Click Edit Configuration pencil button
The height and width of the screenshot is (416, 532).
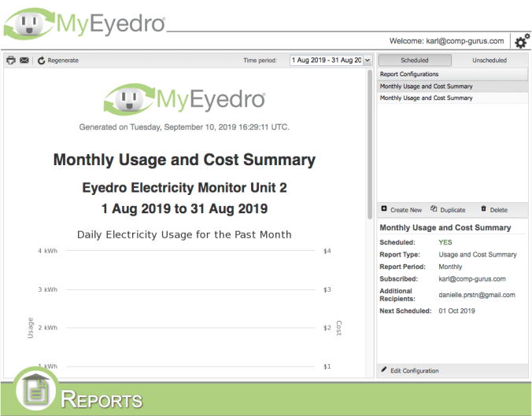coord(410,370)
